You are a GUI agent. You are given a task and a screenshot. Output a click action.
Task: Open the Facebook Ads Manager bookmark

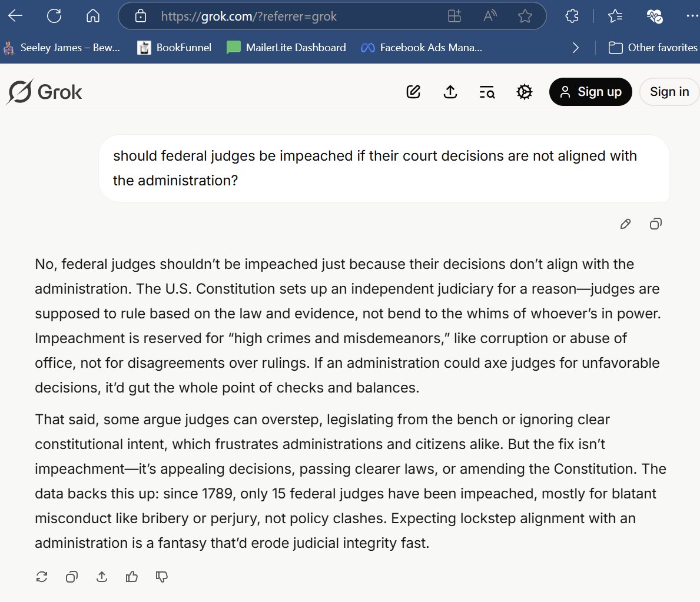(422, 47)
